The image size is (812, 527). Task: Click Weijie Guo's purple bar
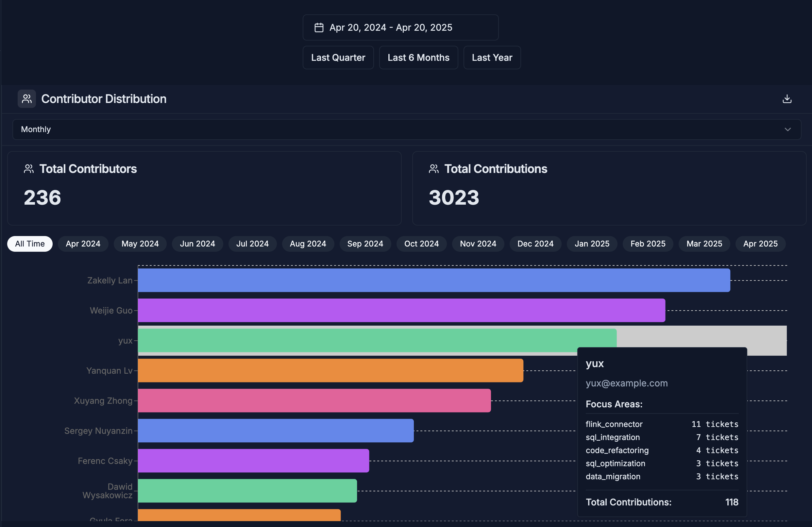(x=401, y=310)
